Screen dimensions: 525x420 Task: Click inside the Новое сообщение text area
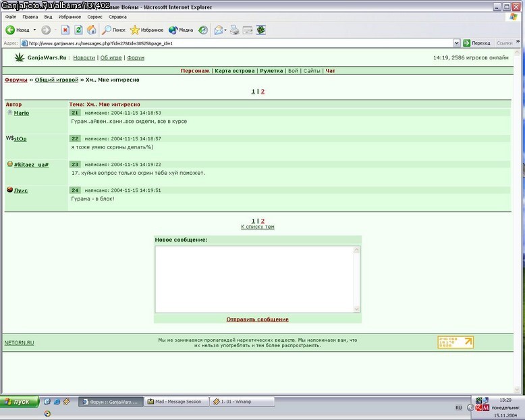[254, 280]
